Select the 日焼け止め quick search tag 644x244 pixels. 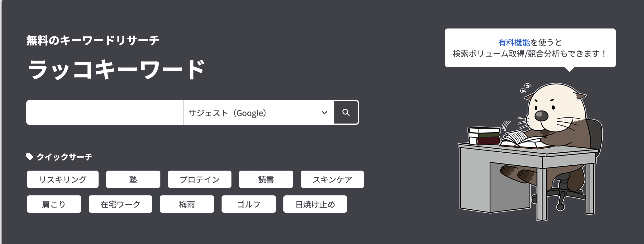click(x=315, y=204)
